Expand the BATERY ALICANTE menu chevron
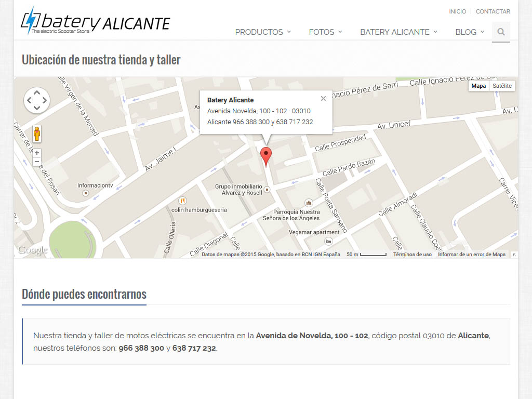Image resolution: width=532 pixels, height=399 pixels. tap(435, 32)
